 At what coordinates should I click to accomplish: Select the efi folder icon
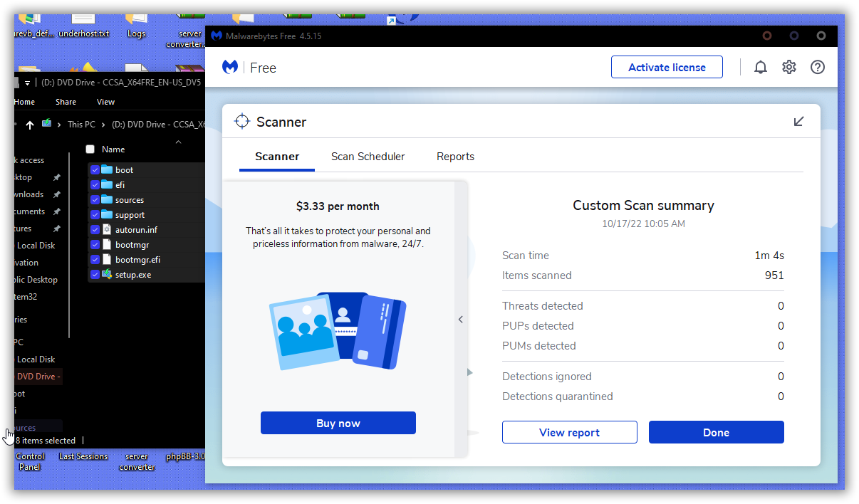107,184
